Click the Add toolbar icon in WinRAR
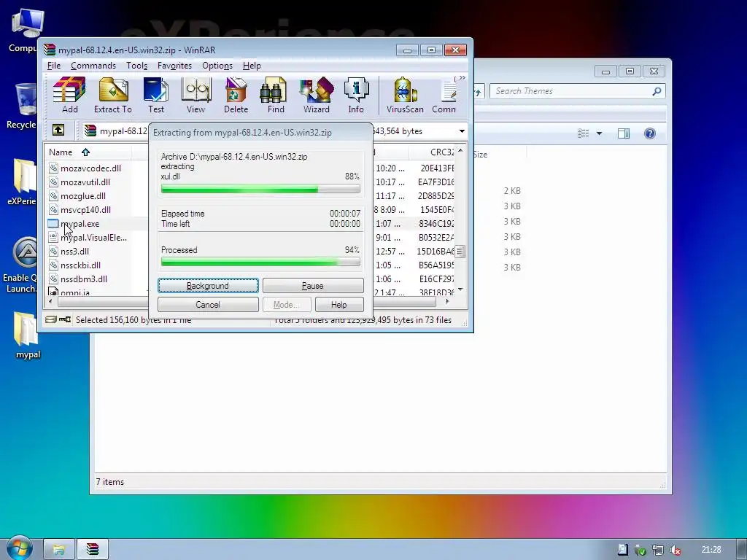This screenshot has height=560, width=747. point(69,96)
